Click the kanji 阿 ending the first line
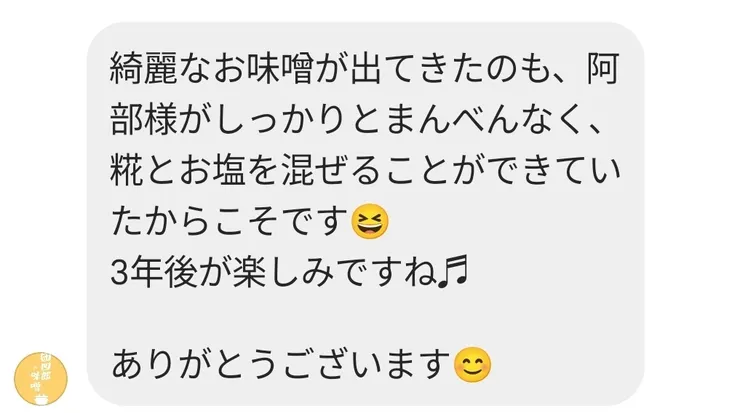This screenshot has height=413, width=740. point(603,69)
